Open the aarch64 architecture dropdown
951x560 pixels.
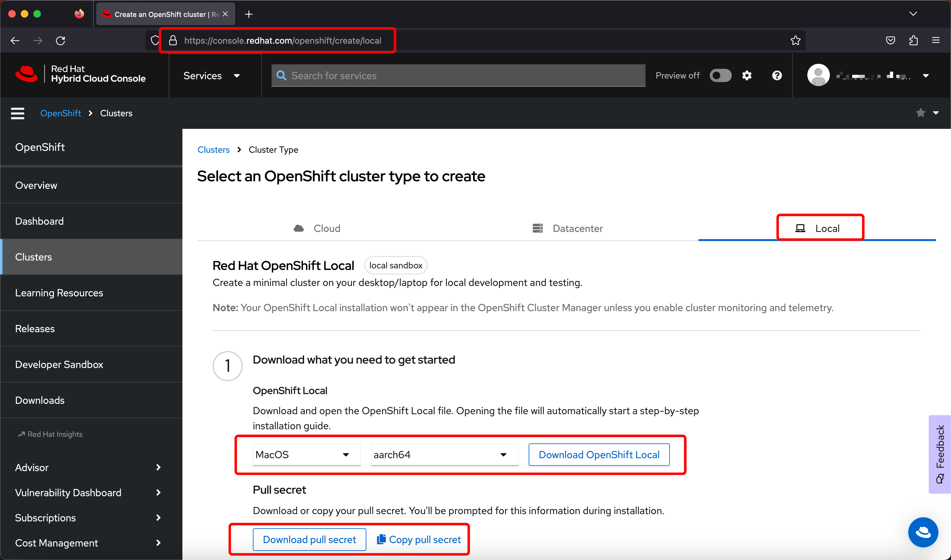(444, 454)
